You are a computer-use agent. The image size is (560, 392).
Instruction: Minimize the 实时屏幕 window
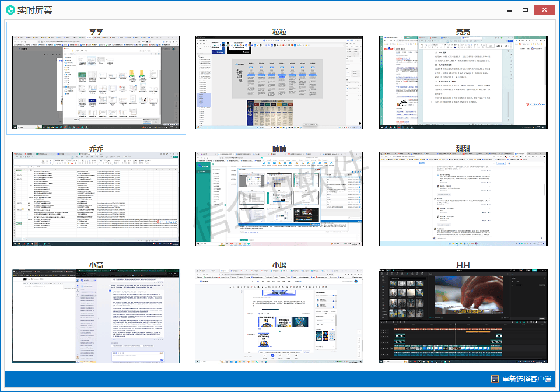point(509,9)
